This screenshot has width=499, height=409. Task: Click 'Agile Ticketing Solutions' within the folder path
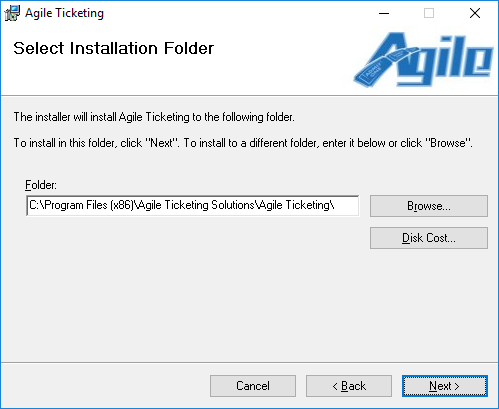[196, 205]
